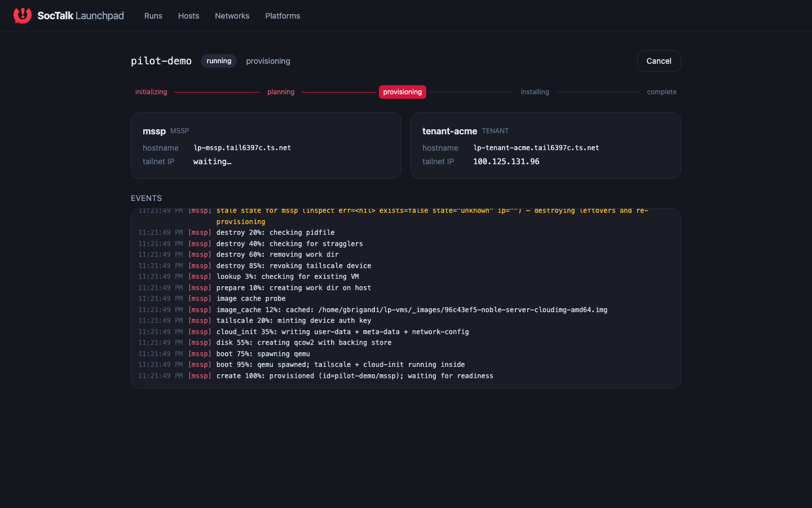This screenshot has width=812, height=508.
Task: Cancel the pilot-demo run
Action: tap(659, 61)
